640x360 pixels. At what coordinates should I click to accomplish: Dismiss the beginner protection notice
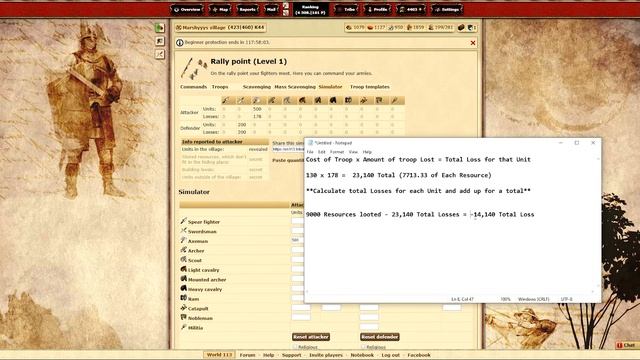(473, 43)
